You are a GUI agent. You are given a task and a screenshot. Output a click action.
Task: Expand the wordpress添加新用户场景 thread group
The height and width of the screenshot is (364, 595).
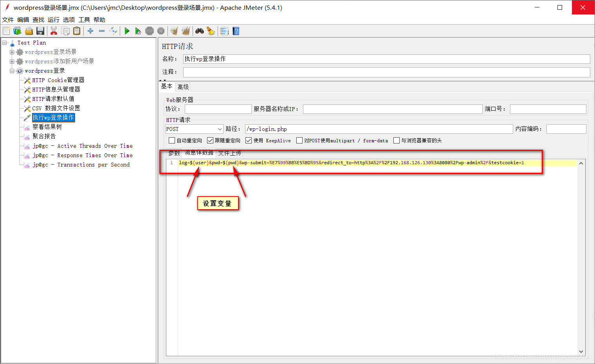coord(12,61)
